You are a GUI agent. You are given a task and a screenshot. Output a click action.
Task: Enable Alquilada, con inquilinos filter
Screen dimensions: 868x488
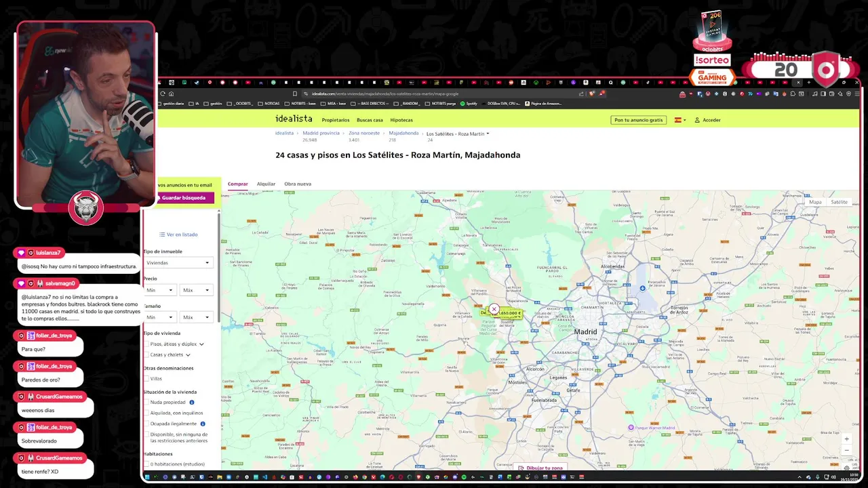coord(146,413)
